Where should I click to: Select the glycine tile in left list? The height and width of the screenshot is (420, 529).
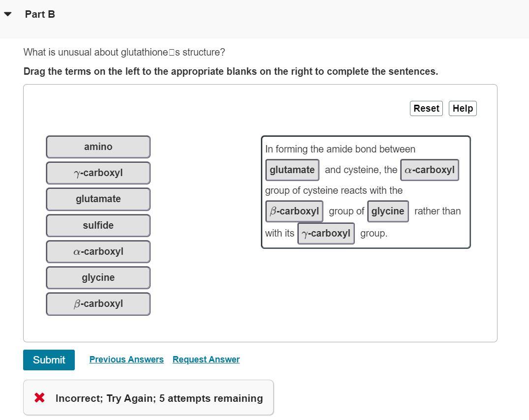click(x=98, y=278)
